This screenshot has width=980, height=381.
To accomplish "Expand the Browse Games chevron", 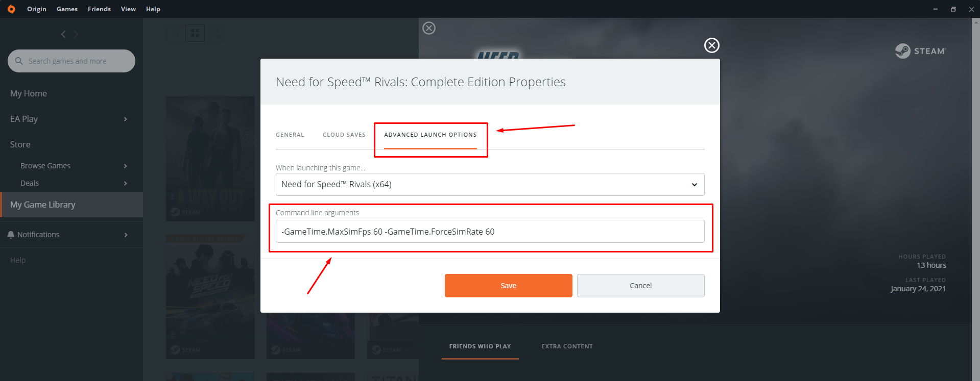I will pyautogui.click(x=125, y=166).
